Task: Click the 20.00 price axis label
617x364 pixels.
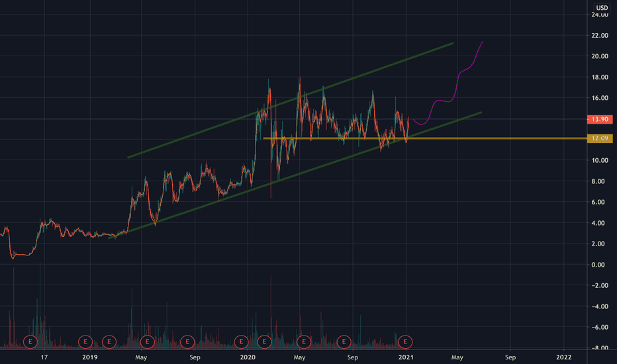Action: (x=600, y=56)
